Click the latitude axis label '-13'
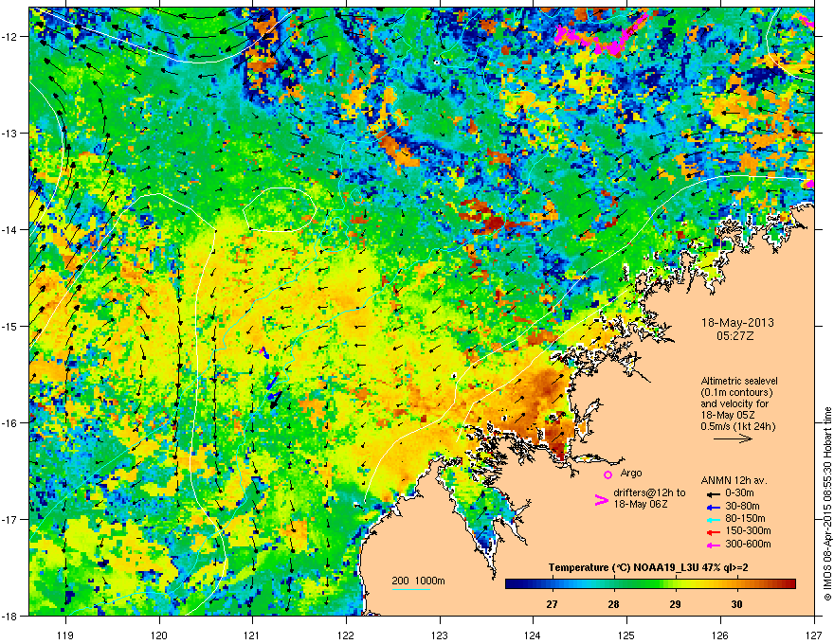The width and height of the screenshot is (834, 644). click(9, 133)
